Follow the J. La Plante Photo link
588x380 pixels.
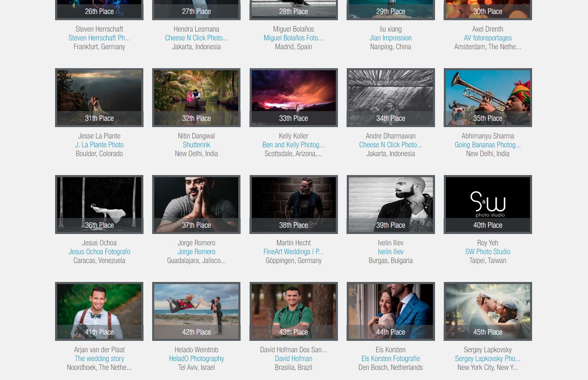[99, 145]
